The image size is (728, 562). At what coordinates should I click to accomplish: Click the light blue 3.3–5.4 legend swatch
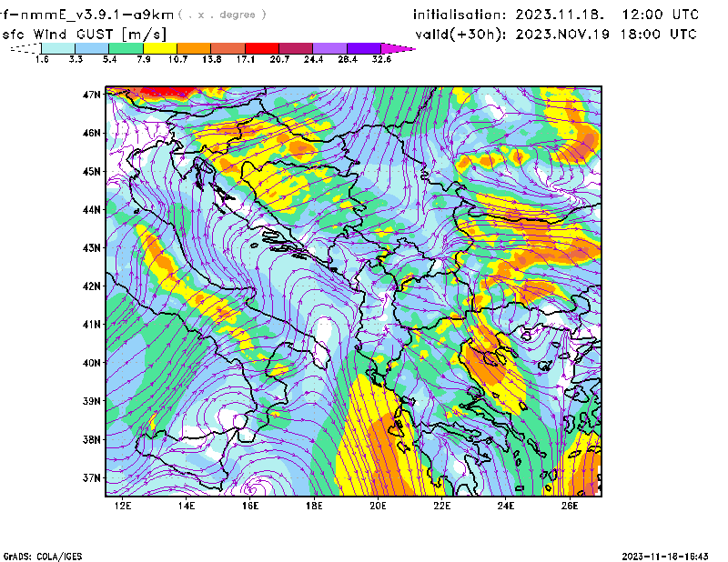[x=92, y=48]
